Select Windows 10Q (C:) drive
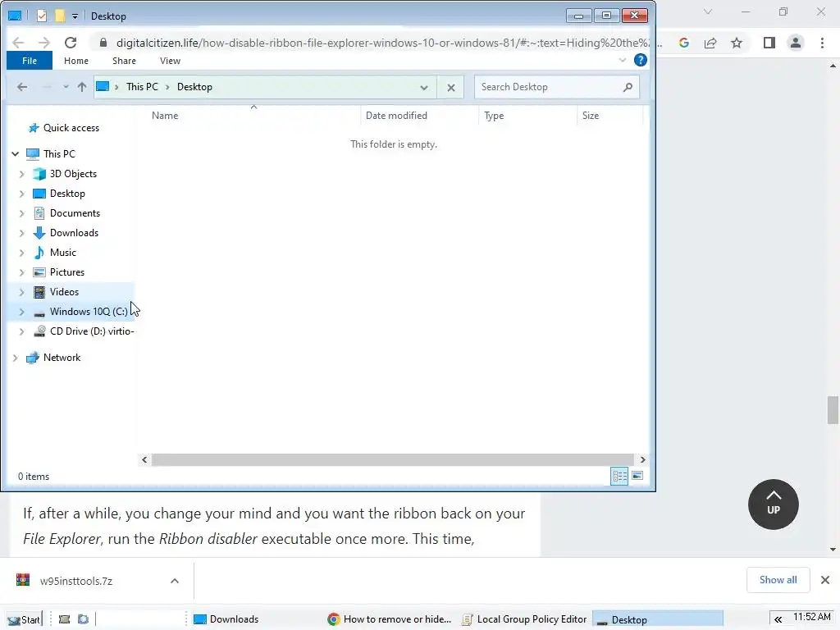840x630 pixels. click(89, 311)
